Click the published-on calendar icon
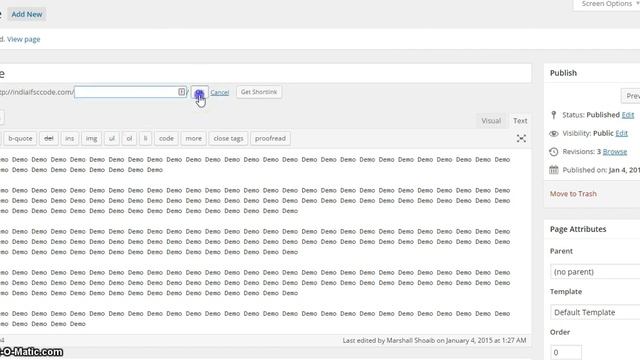The height and width of the screenshot is (360, 640). tap(553, 170)
